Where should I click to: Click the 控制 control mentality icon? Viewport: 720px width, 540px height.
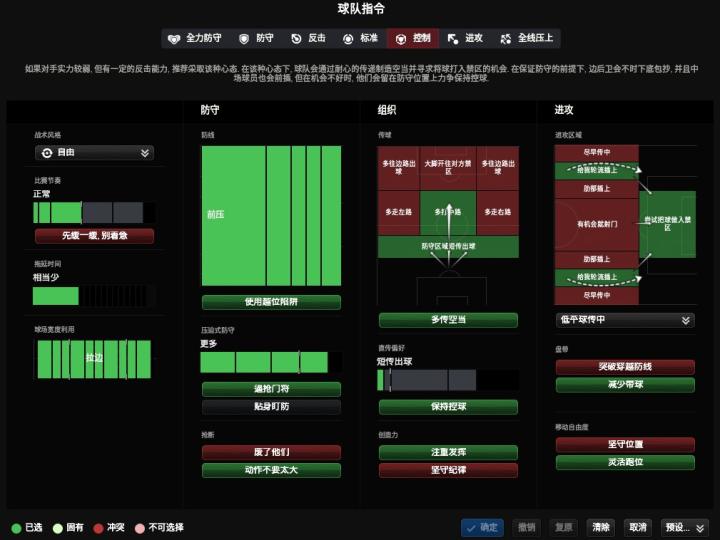(401, 39)
